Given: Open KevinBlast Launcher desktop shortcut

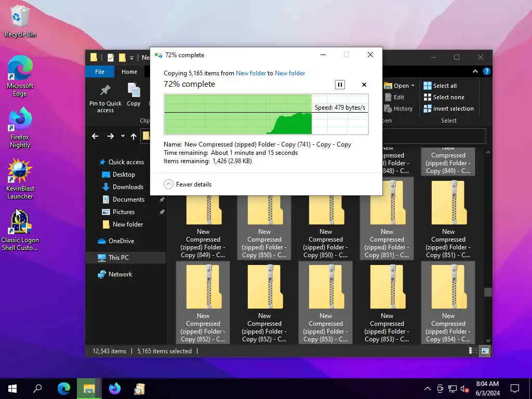Looking at the screenshot, I should [x=20, y=179].
